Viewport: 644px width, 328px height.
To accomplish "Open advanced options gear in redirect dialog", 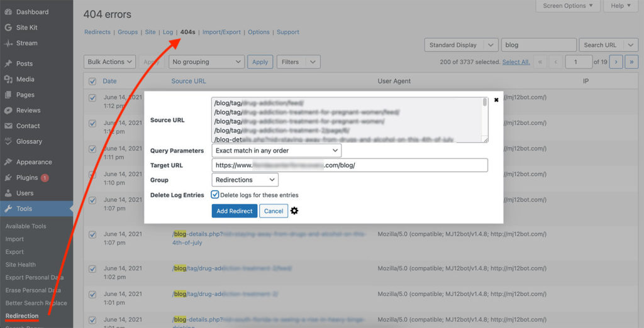I will (294, 210).
